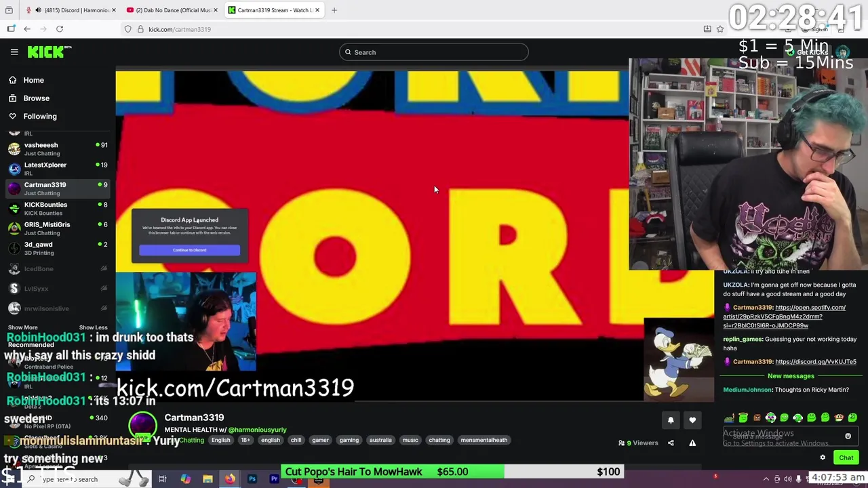Open chat settings gear icon
Image resolution: width=868 pixels, height=488 pixels.
pos(823,457)
